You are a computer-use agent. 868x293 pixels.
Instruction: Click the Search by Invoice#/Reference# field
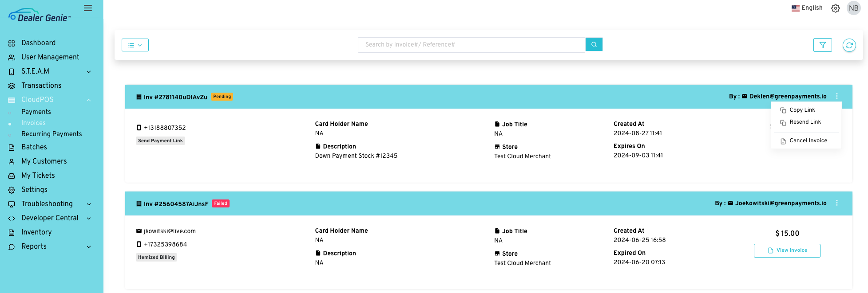coord(472,45)
